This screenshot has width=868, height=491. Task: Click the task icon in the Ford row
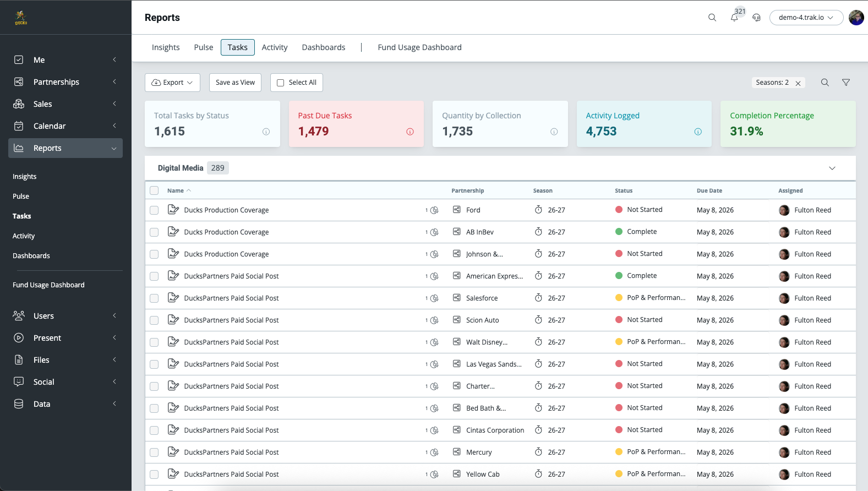173,210
